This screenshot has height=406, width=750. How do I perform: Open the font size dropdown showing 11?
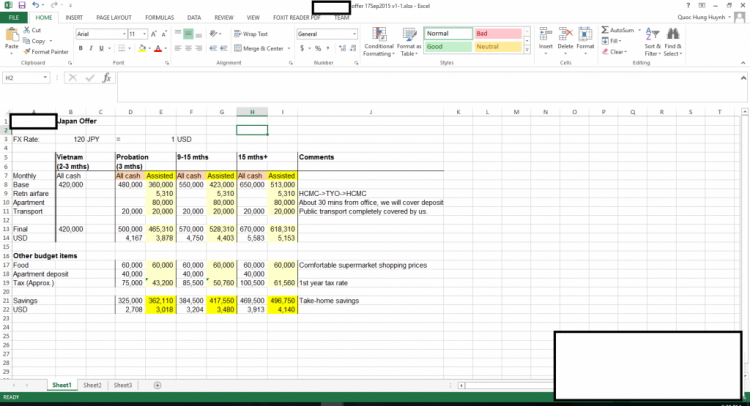click(144, 34)
